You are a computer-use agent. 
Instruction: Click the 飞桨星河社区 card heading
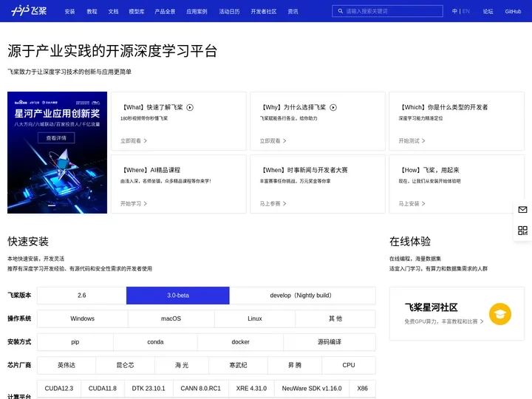431,307
